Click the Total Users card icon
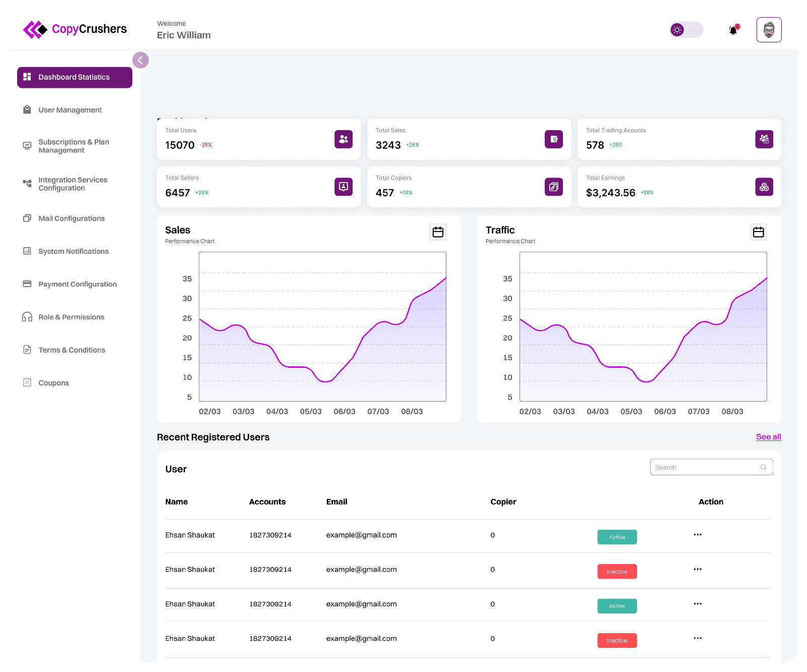 click(x=343, y=139)
